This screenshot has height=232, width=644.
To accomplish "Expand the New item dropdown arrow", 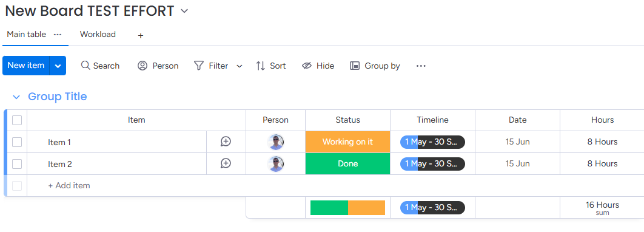I will pos(58,66).
